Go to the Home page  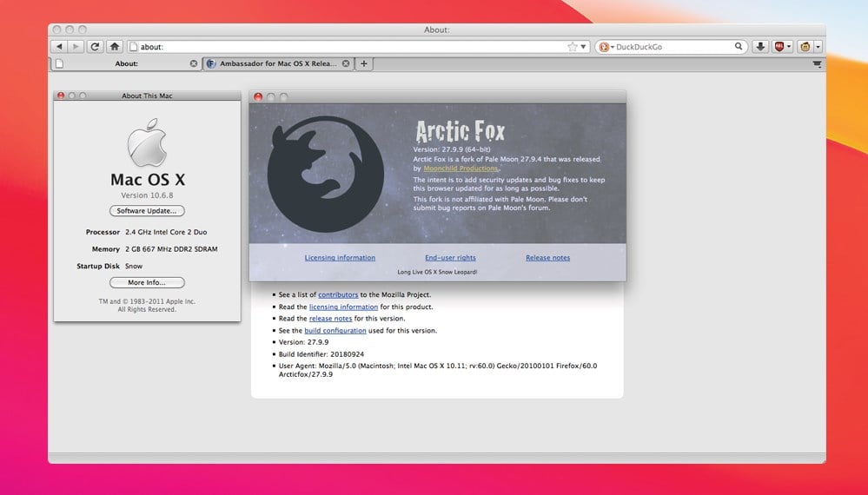pyautogui.click(x=114, y=46)
